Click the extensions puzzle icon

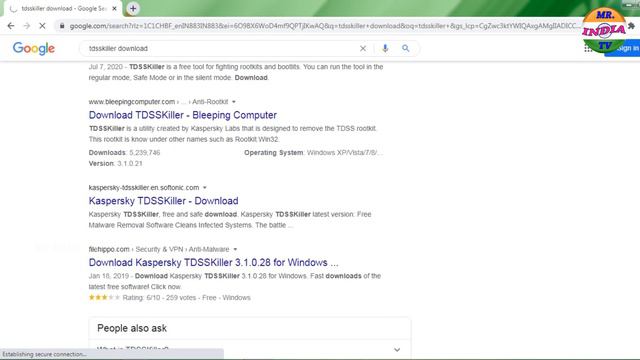click(631, 26)
